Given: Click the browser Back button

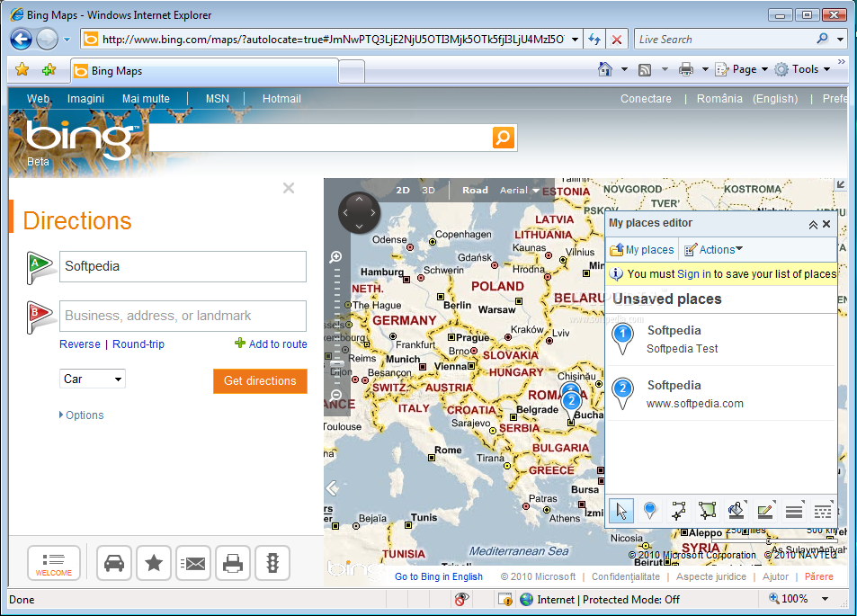Looking at the screenshot, I should (22, 40).
